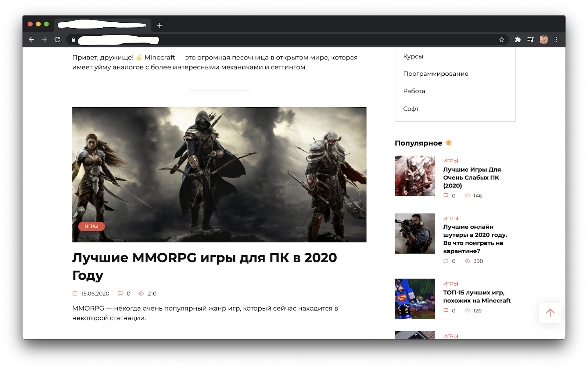This screenshot has width=588, height=369.
Task: Open the Chrome profile avatar
Action: [544, 40]
